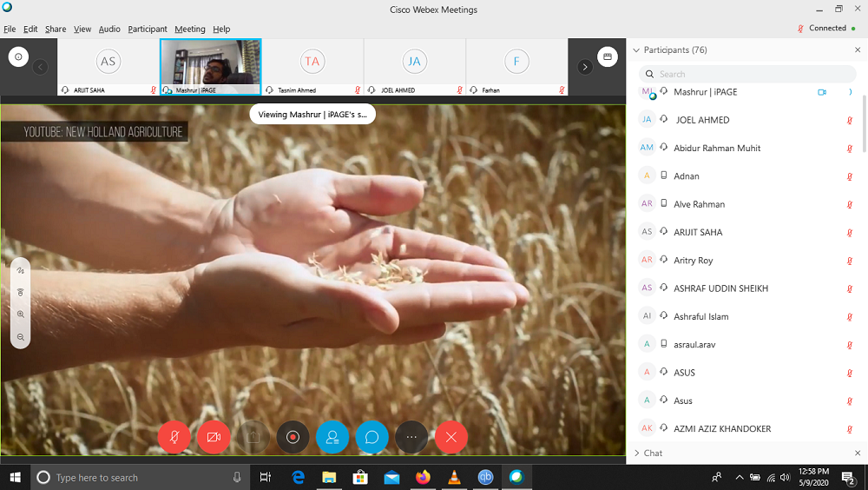
Task: Zoom in on the shared content
Action: pos(20,315)
